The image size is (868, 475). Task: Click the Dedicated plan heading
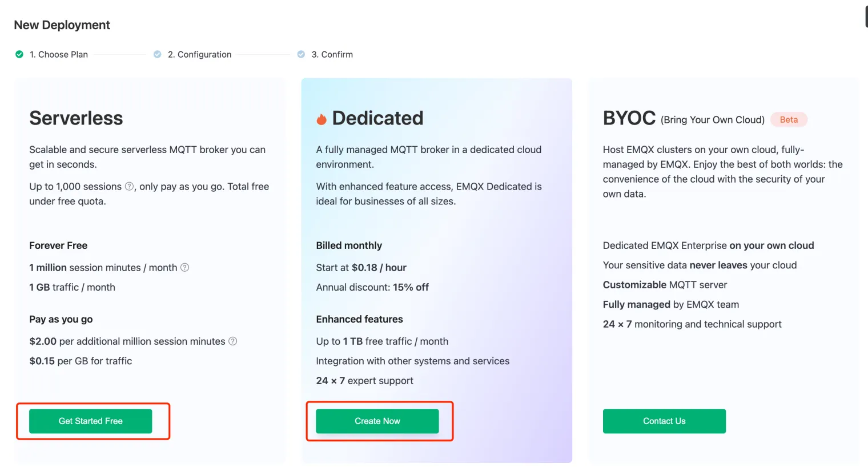pos(377,118)
